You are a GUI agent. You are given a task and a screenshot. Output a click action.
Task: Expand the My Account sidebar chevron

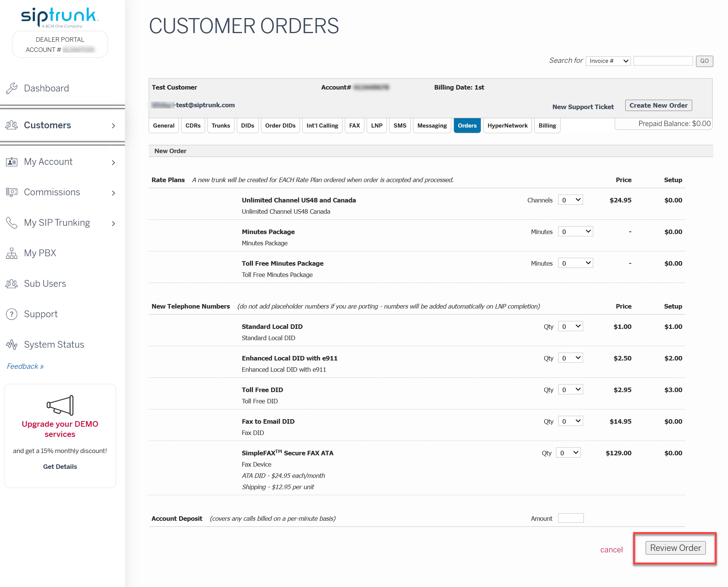tap(113, 163)
